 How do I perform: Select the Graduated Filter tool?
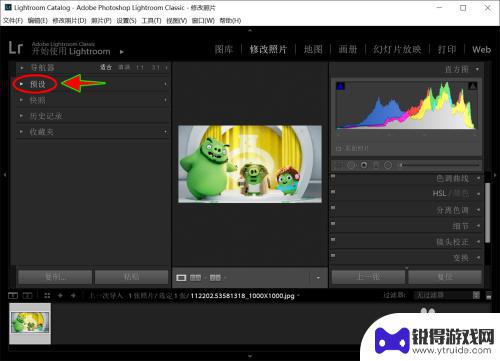(376, 165)
